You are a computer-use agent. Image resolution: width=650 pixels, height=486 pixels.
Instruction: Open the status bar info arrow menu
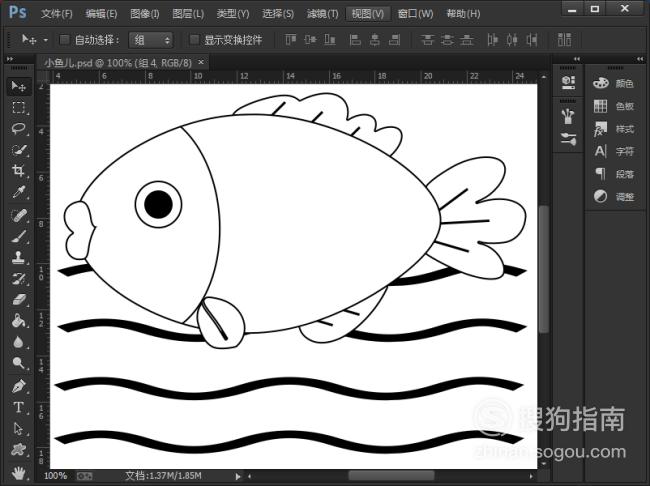click(x=238, y=476)
